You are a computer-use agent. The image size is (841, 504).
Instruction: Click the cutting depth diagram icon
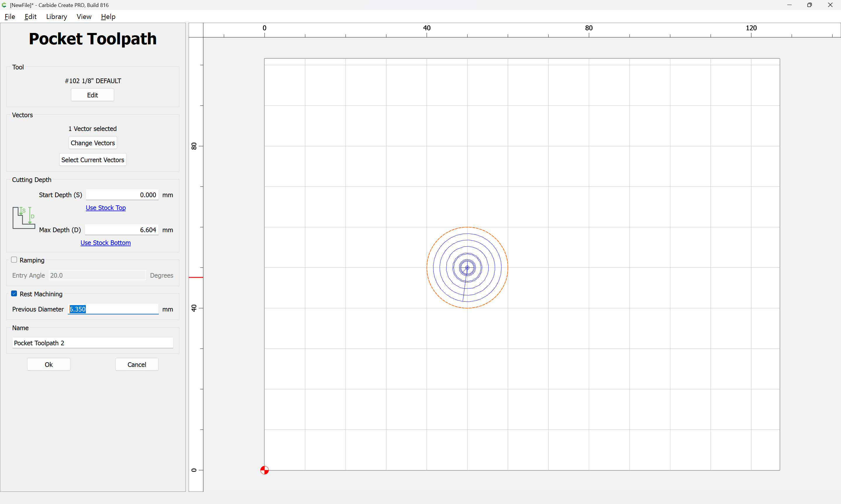[x=23, y=218]
